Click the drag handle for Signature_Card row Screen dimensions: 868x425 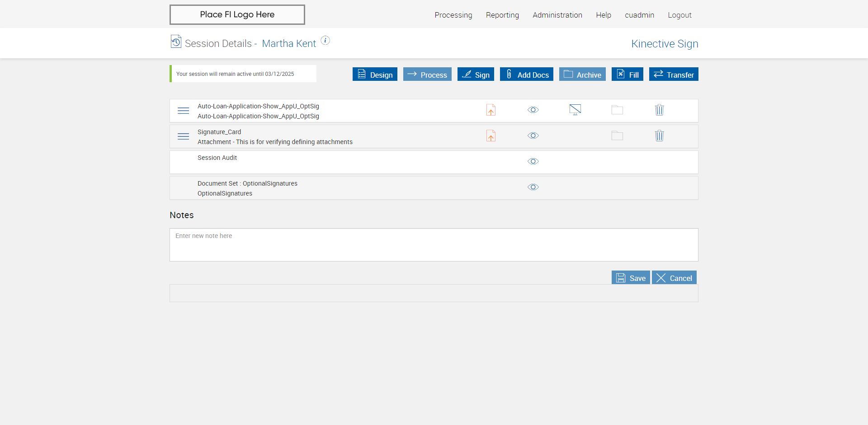pyautogui.click(x=183, y=136)
